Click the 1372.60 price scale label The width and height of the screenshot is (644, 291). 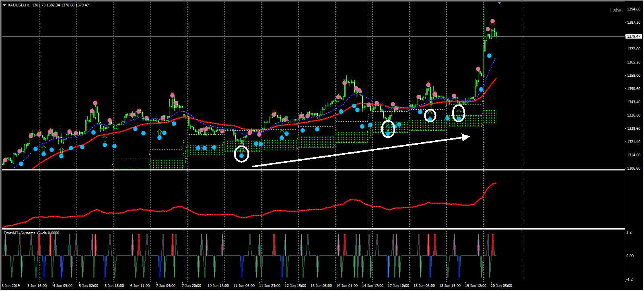pos(634,49)
